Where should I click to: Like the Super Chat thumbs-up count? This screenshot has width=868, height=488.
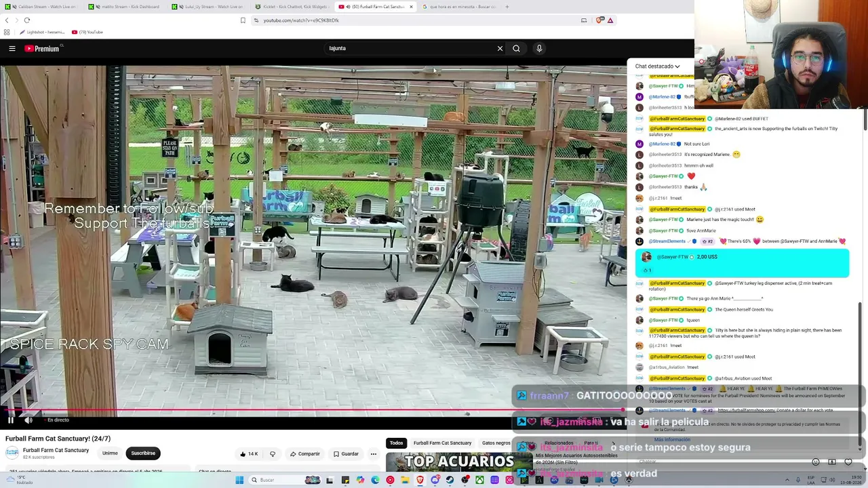(x=647, y=270)
